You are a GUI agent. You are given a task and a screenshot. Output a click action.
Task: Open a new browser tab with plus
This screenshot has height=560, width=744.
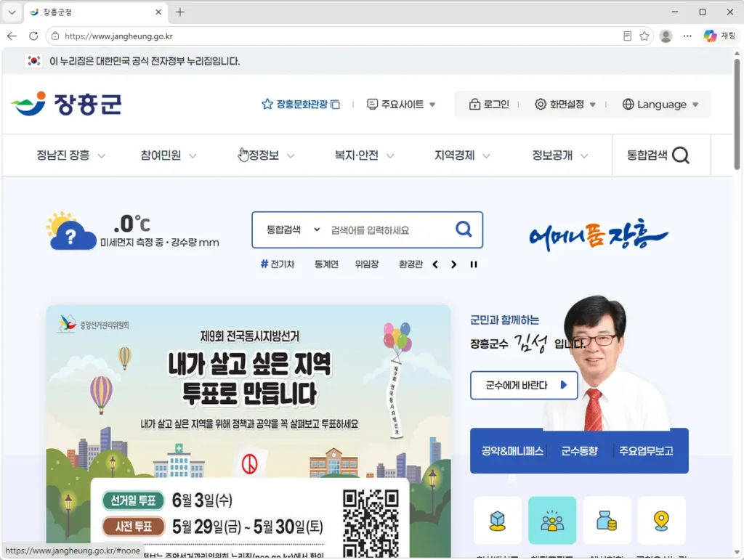point(180,12)
